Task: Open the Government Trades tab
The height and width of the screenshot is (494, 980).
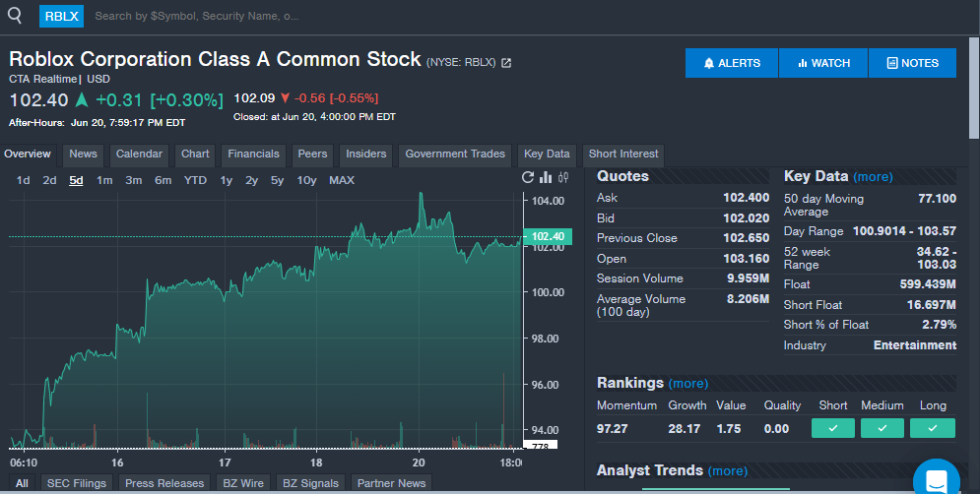Action: tap(455, 154)
